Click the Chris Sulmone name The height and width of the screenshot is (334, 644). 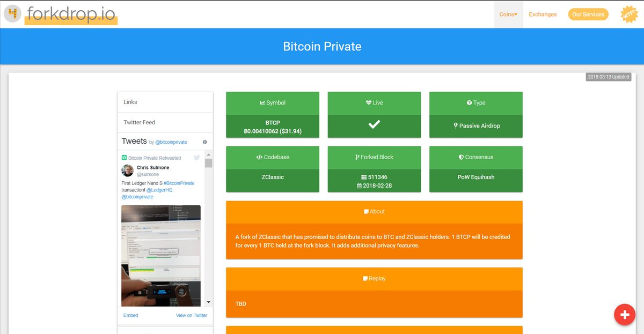pos(153,168)
